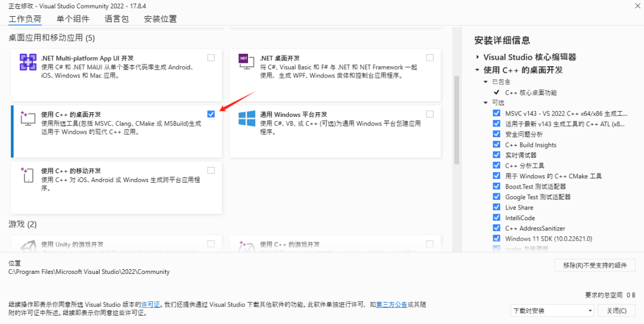Viewport: 644px width, 324px height.
Task: Check the 使用 C++ 的移动开发 checkbox
Action: (210, 170)
